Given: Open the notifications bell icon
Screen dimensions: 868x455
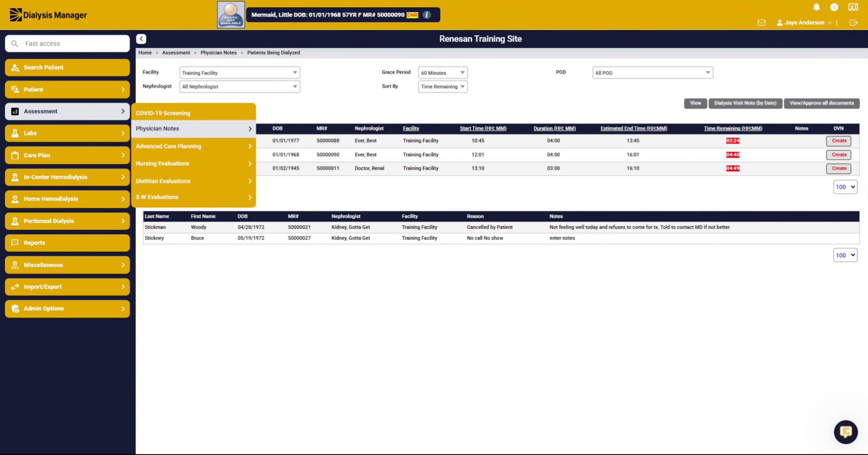Looking at the screenshot, I should [x=816, y=7].
